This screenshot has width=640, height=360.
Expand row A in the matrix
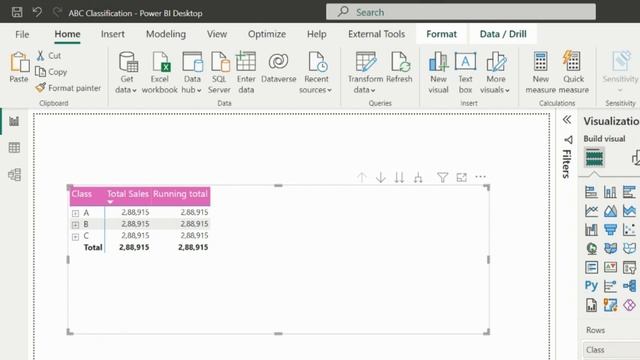[75, 213]
